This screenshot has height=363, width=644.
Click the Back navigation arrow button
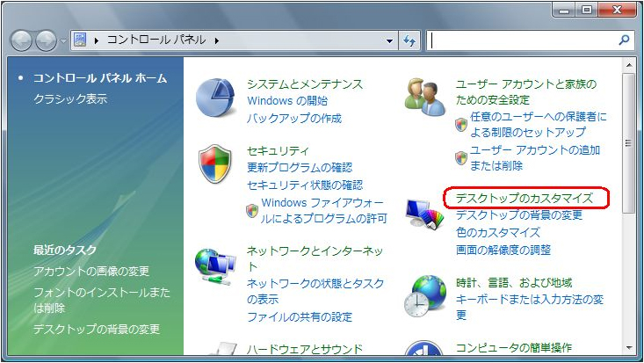pyautogui.click(x=21, y=40)
